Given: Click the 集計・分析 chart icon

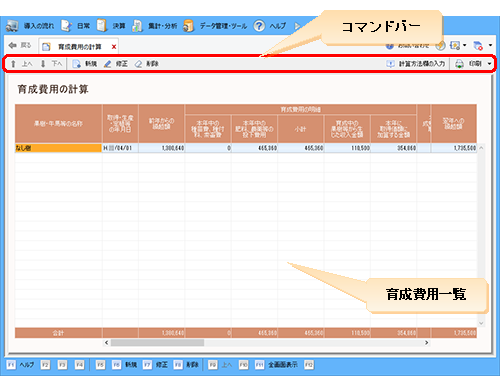Looking at the screenshot, I should (x=137, y=26).
